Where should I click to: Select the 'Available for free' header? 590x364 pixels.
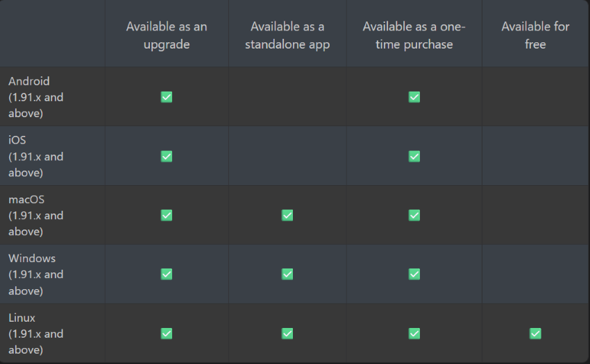535,35
